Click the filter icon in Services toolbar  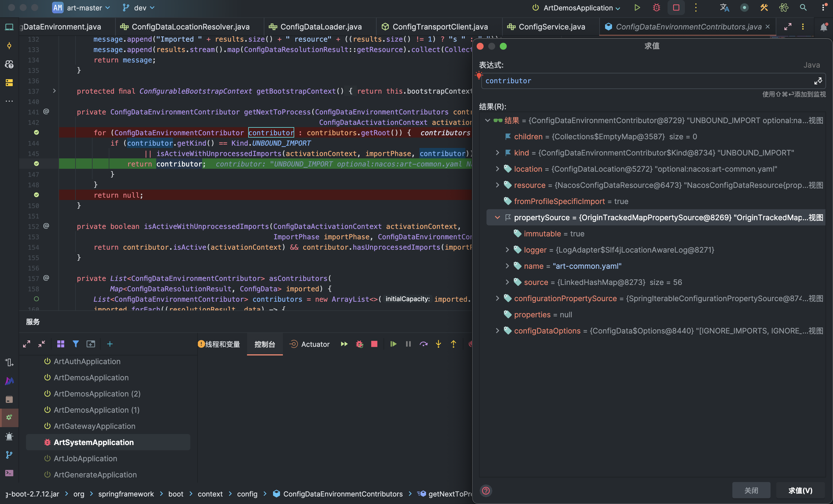click(76, 344)
